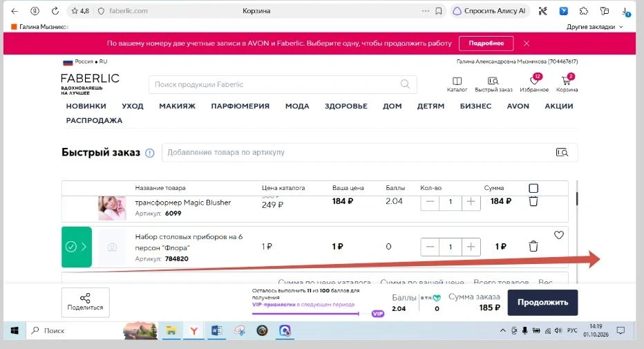The image size is (644, 349).
Task: Open the МОДА menu
Action: tap(297, 106)
